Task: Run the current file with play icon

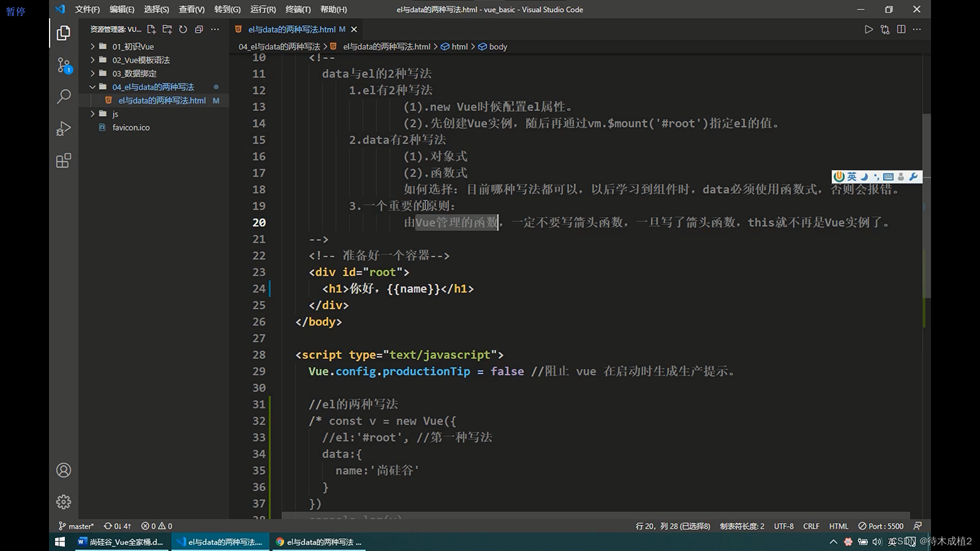Action: tap(869, 30)
